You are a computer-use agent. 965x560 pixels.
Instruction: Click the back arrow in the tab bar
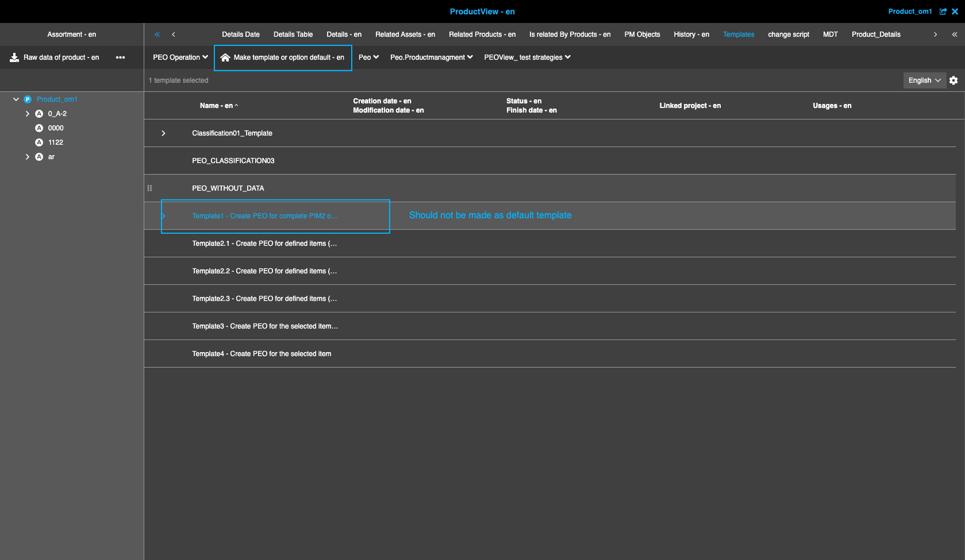(x=174, y=34)
